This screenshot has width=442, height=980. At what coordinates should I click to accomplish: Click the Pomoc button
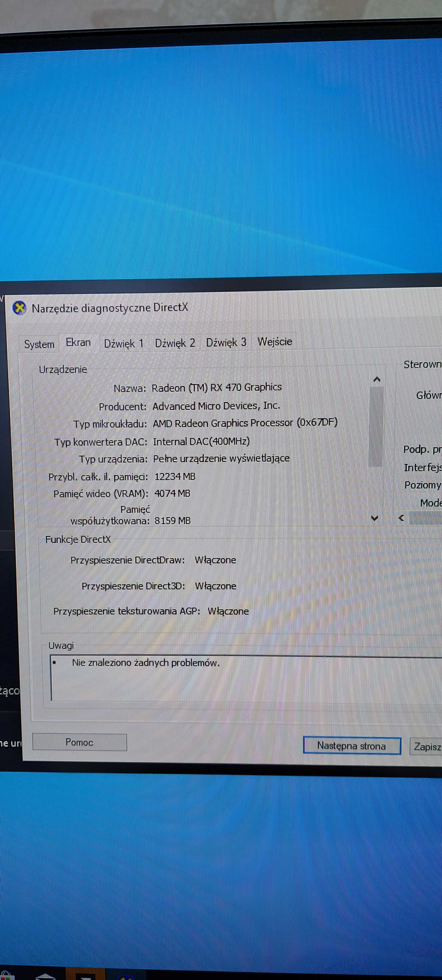coord(80,742)
